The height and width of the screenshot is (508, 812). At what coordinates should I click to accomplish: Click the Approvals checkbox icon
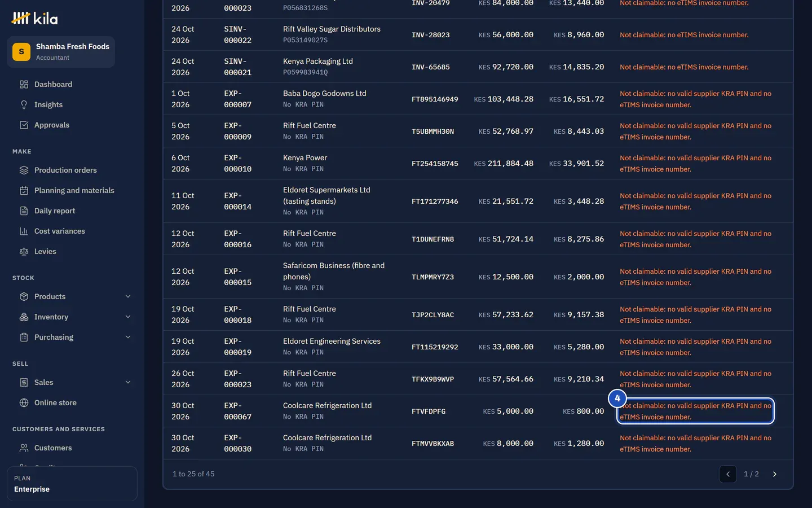[24, 125]
